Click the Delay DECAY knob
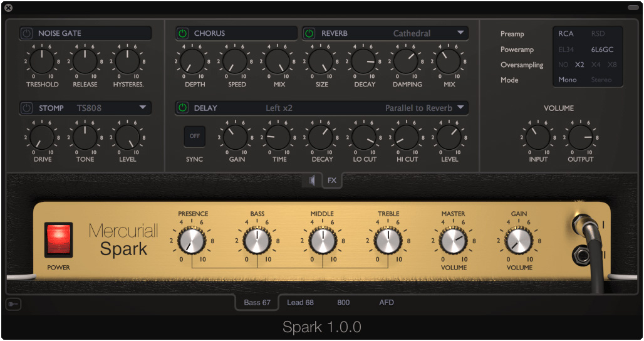Image resolution: width=644 pixels, height=341 pixels. tap(321, 137)
